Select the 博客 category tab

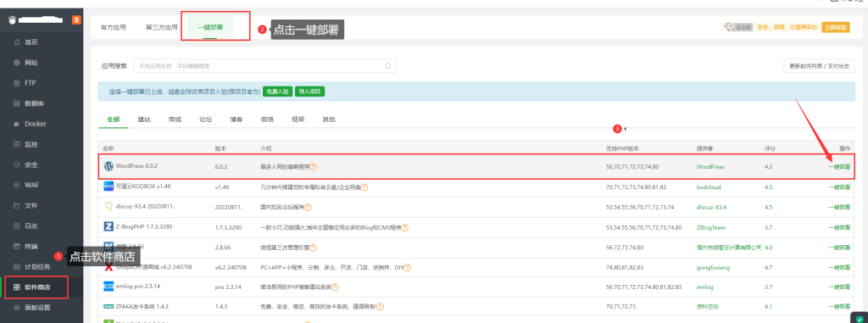[236, 120]
